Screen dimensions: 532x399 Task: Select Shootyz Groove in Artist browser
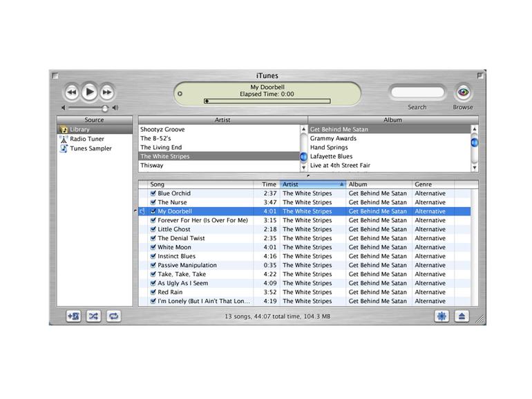[x=219, y=130]
